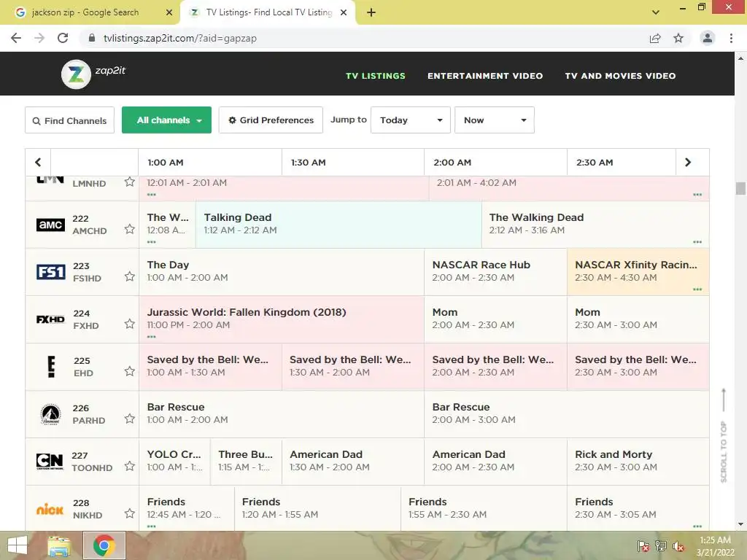
Task: Expand the Chrome tab search chevron
Action: coord(656,12)
